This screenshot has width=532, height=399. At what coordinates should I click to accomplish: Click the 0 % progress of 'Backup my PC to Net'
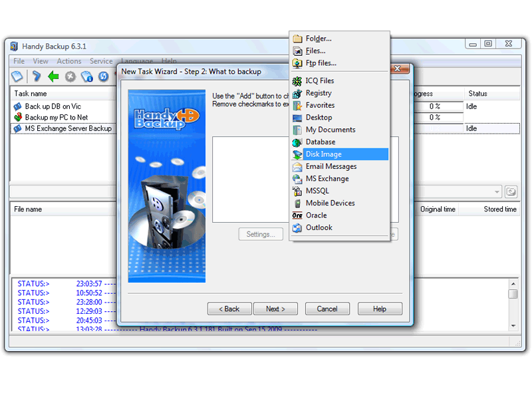(435, 118)
